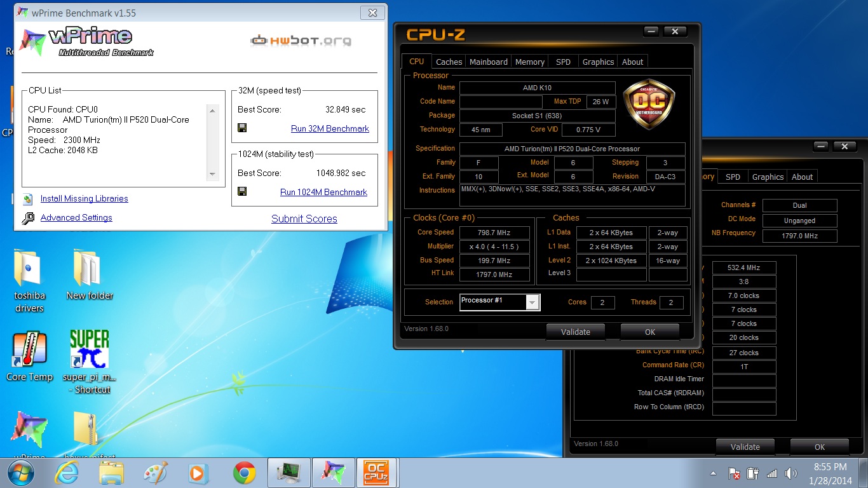Viewport: 868px width, 488px height.
Task: Click the CPU List scrollbar down arrow
Action: 213,174
